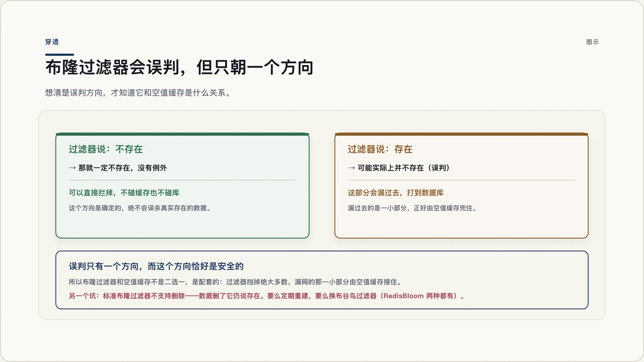Click the slide title 布隆过滤器会误判，但只朝一个方向

[x=180, y=67]
